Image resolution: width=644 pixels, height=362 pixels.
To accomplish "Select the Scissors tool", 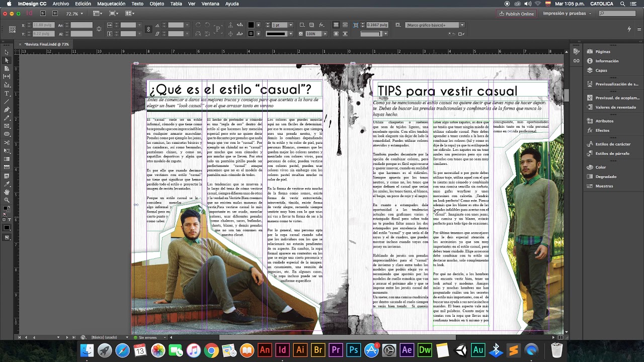I will (7, 142).
